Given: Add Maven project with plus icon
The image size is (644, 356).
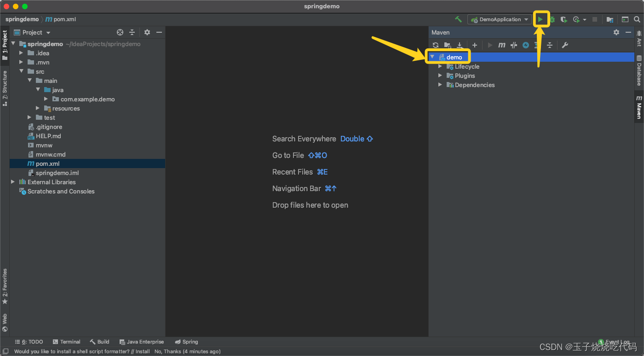Looking at the screenshot, I should tap(475, 45).
